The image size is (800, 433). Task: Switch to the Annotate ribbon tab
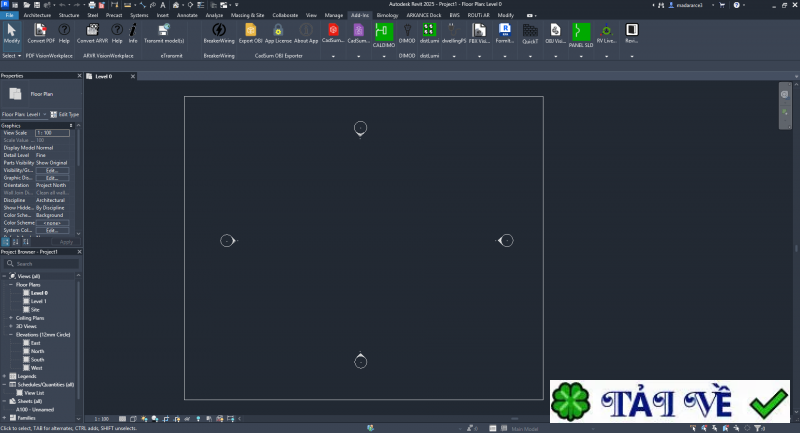click(187, 15)
